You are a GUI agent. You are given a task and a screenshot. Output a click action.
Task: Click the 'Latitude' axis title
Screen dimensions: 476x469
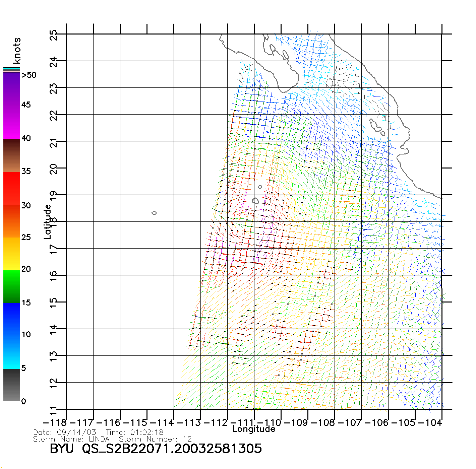click(48, 222)
